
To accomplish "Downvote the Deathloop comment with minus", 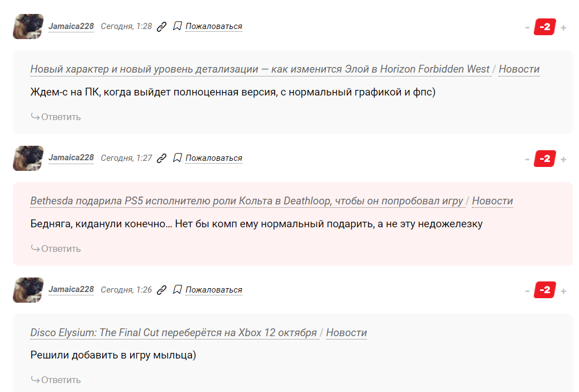I will tap(527, 160).
